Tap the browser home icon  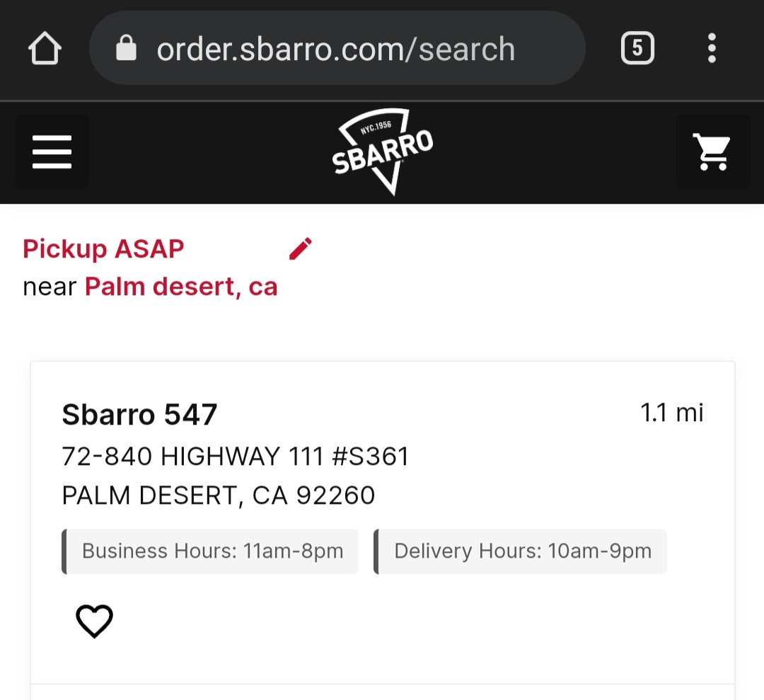(44, 49)
